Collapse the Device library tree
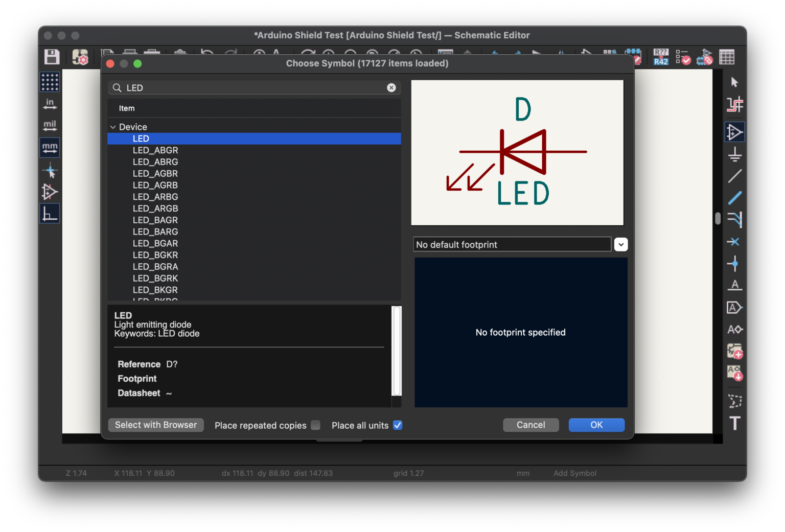This screenshot has width=785, height=532. [x=113, y=127]
